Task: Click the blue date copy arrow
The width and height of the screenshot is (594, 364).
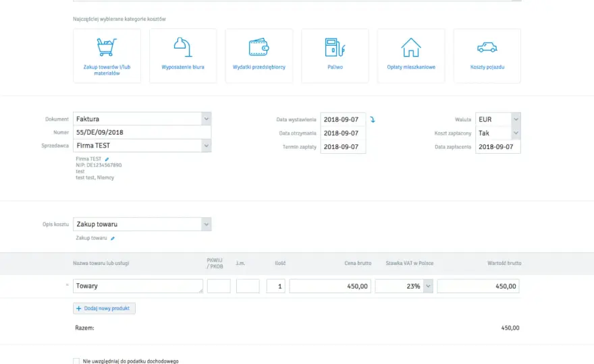Action: (x=373, y=119)
